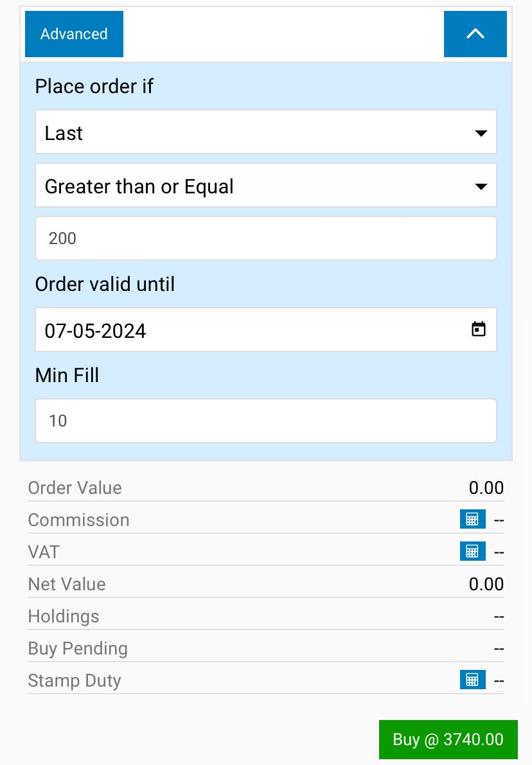Open the Stamp Duty calculator icon
This screenshot has width=532, height=765.
pyautogui.click(x=472, y=680)
